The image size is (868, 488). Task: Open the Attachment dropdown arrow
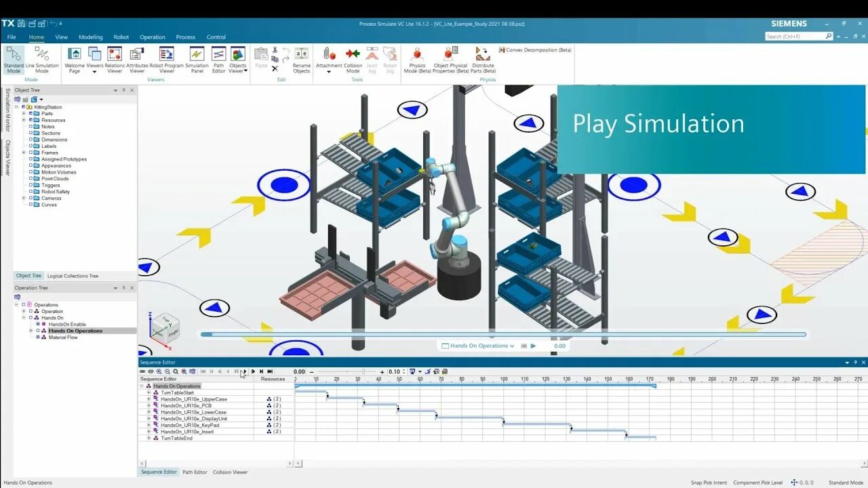[329, 71]
